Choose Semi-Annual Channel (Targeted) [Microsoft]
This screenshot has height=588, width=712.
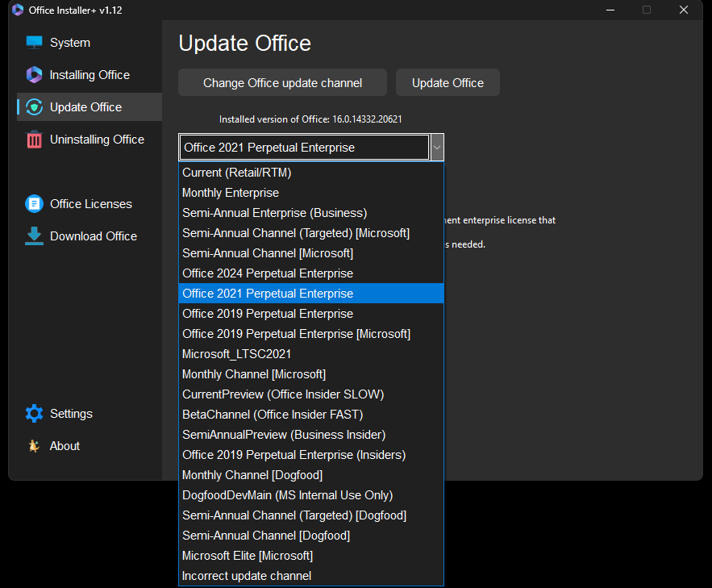(x=311, y=233)
